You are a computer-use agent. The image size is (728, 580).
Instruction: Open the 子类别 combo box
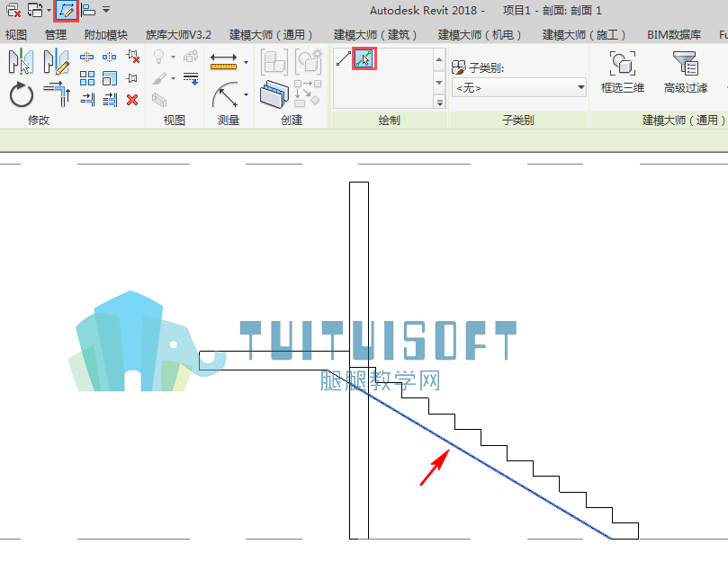pyautogui.click(x=519, y=87)
